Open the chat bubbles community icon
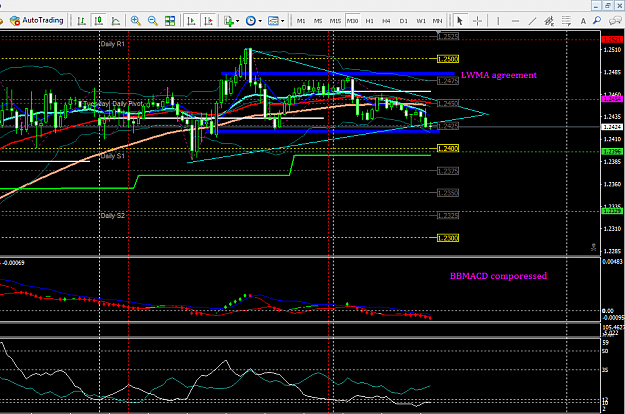 (x=615, y=21)
